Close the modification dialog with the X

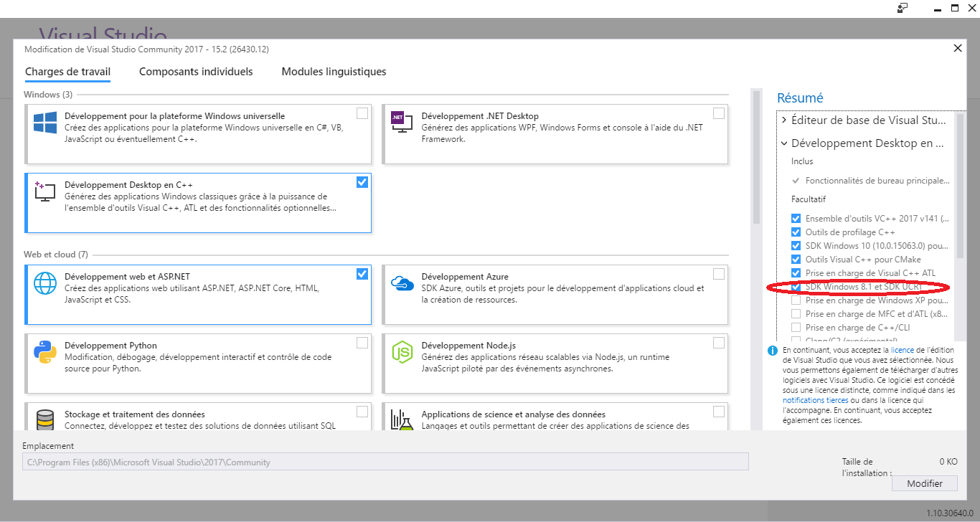tap(957, 48)
